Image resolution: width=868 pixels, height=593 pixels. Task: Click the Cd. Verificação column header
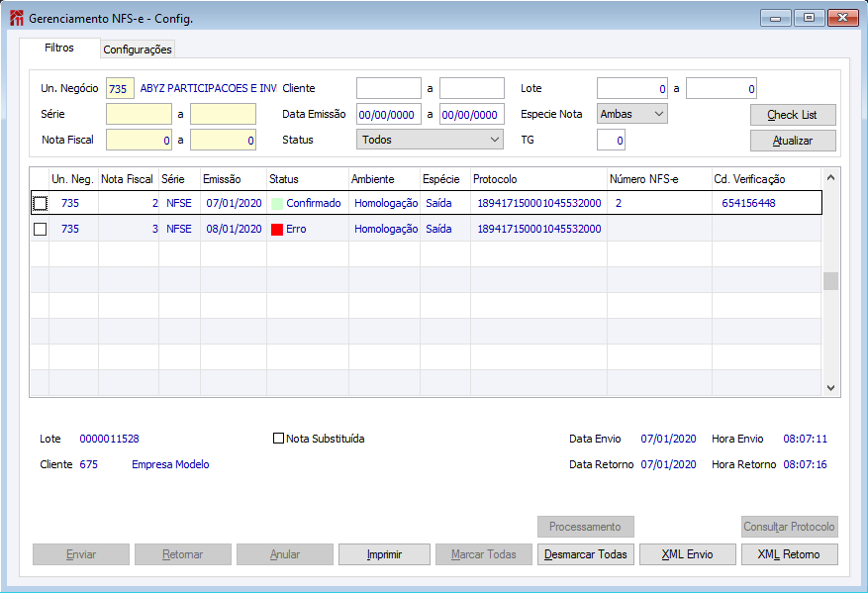point(766,179)
